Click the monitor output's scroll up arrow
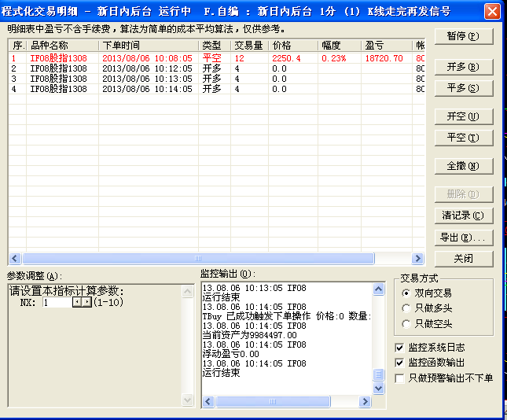This screenshot has width=507, height=420. (x=378, y=289)
